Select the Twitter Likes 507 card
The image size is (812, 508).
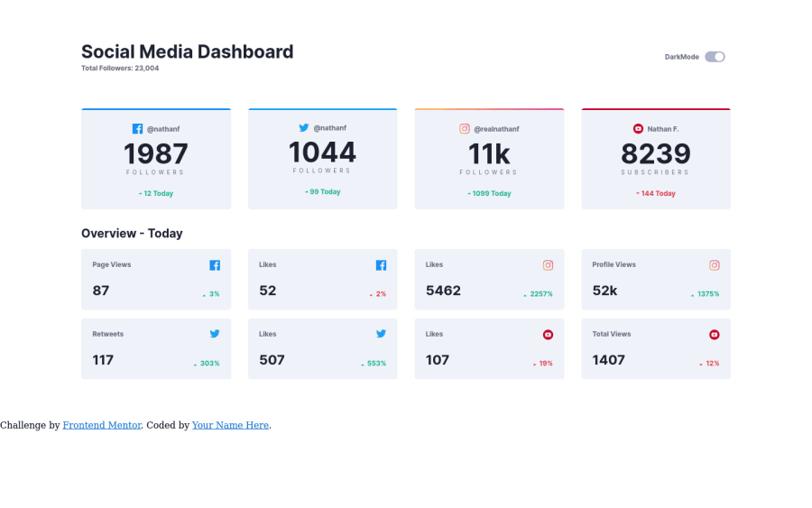coord(323,348)
